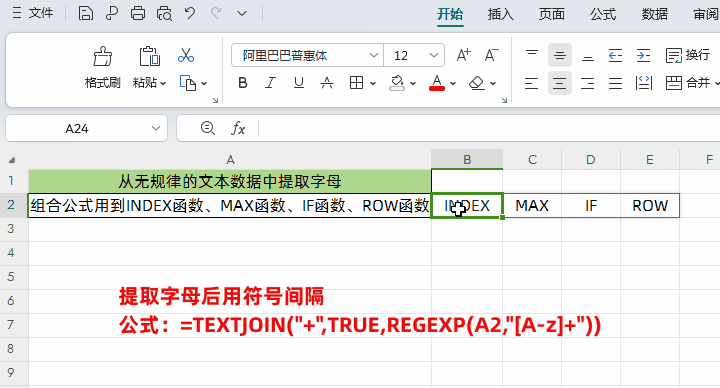Click the Undo arrow icon
The width and height of the screenshot is (720, 388).
pos(190,14)
